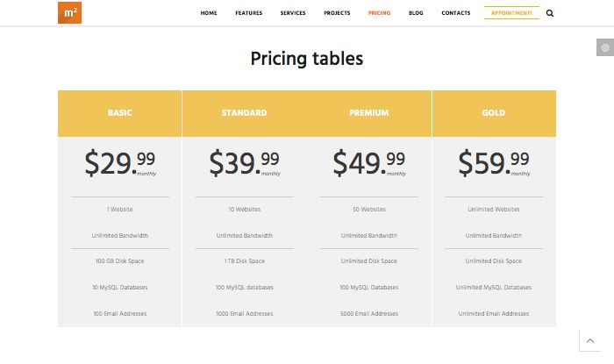Click the Appointment! button
Screen dimensions: 614x364
pyautogui.click(x=511, y=13)
